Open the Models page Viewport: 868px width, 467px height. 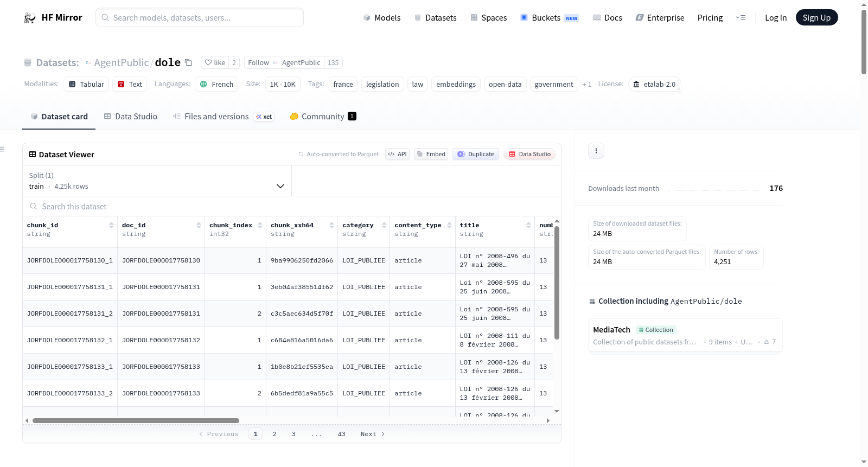click(382, 17)
